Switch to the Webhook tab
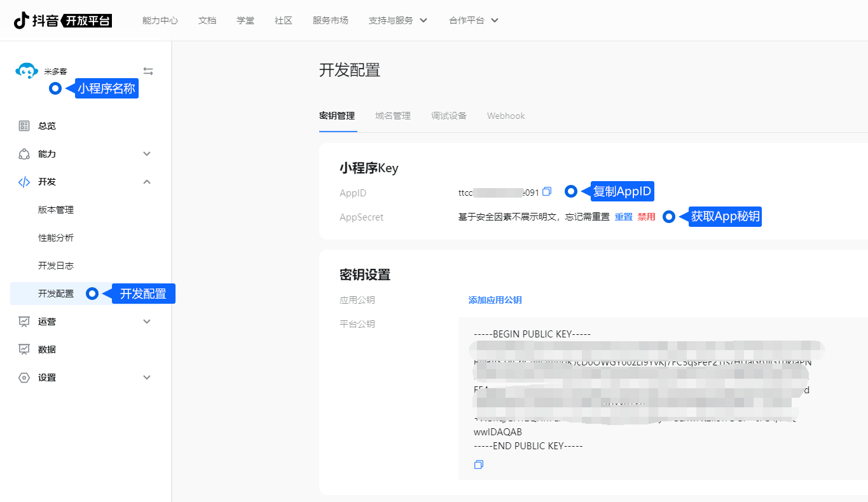The width and height of the screenshot is (868, 502). tap(506, 116)
